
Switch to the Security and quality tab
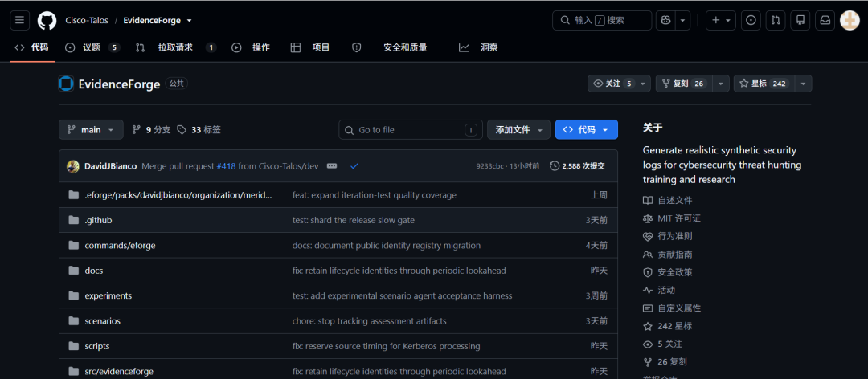[x=390, y=47]
